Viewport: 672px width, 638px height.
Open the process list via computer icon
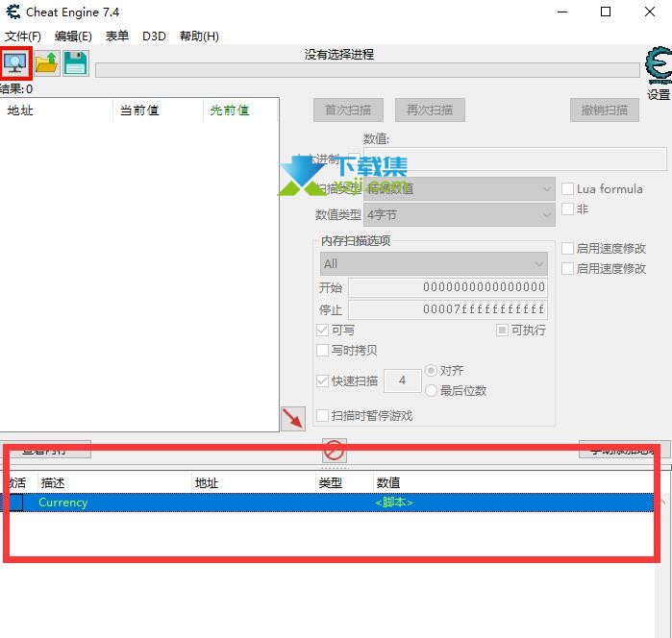(x=15, y=63)
